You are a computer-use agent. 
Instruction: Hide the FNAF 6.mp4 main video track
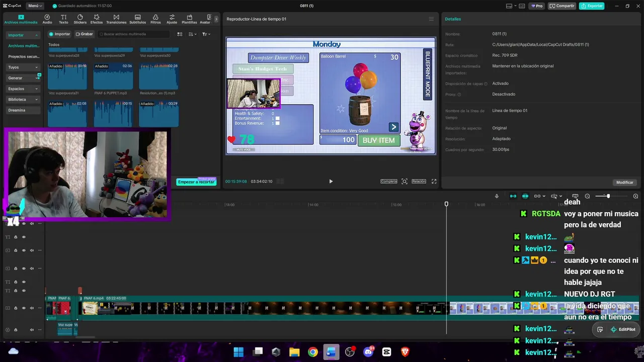pyautogui.click(x=24, y=308)
